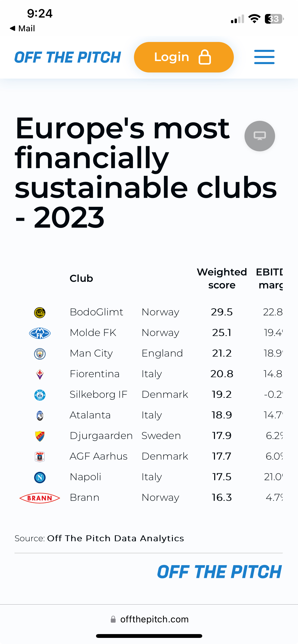This screenshot has height=644, width=298.
Task: Tap the Off The Pitch footer logo
Action: 219,572
